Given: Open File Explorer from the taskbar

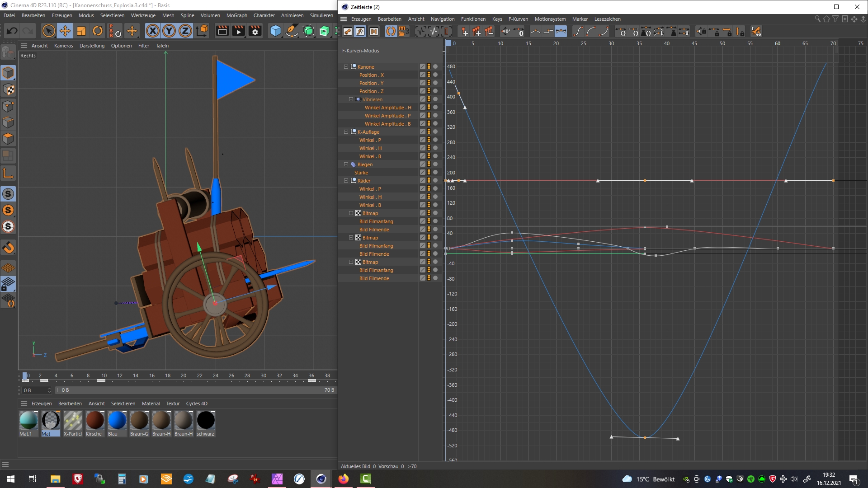Looking at the screenshot, I should [x=56, y=479].
